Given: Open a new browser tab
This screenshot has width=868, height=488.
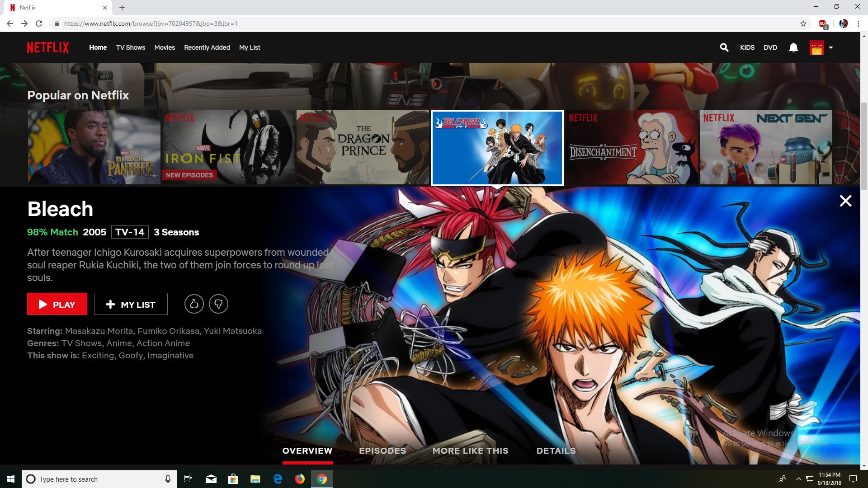Looking at the screenshot, I should pyautogui.click(x=122, y=8).
